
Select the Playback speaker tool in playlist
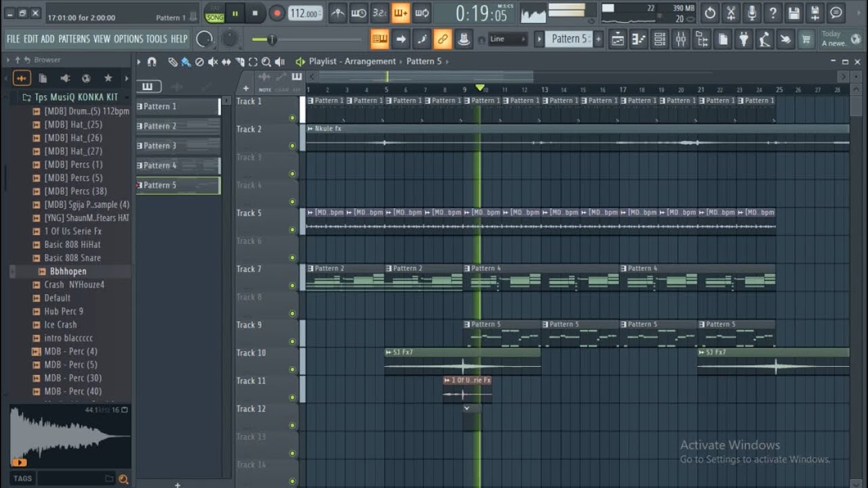coord(279,62)
